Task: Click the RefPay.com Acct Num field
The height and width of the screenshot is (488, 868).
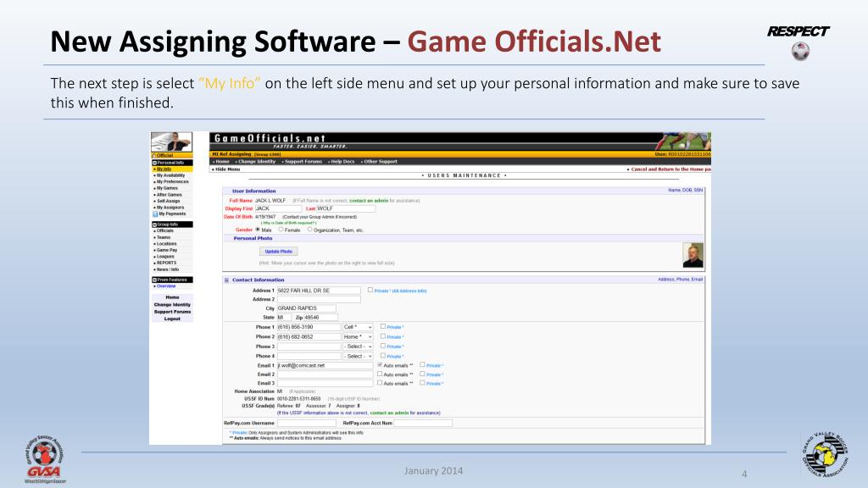Action: 423,424
